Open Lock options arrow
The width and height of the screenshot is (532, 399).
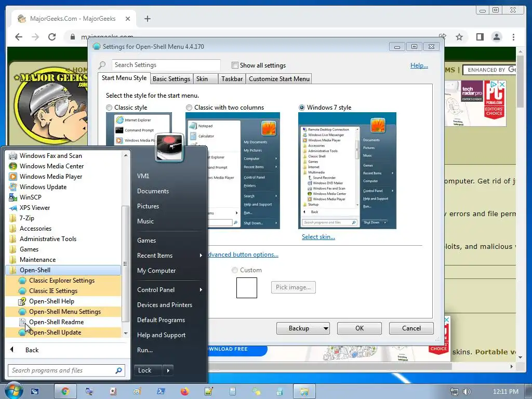pyautogui.click(x=168, y=370)
